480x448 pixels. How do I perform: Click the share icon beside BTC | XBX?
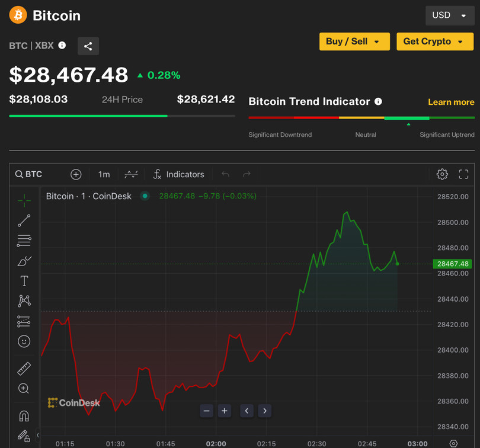(x=88, y=46)
